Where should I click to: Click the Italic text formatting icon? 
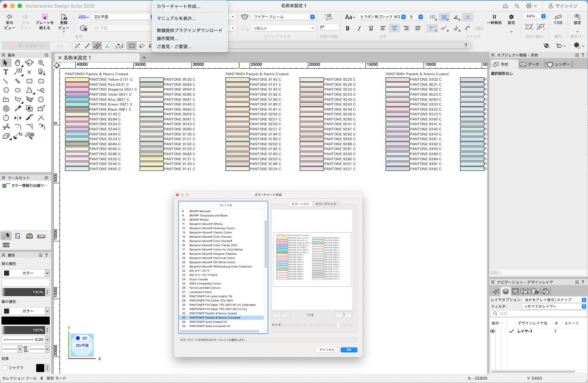pos(359,28)
